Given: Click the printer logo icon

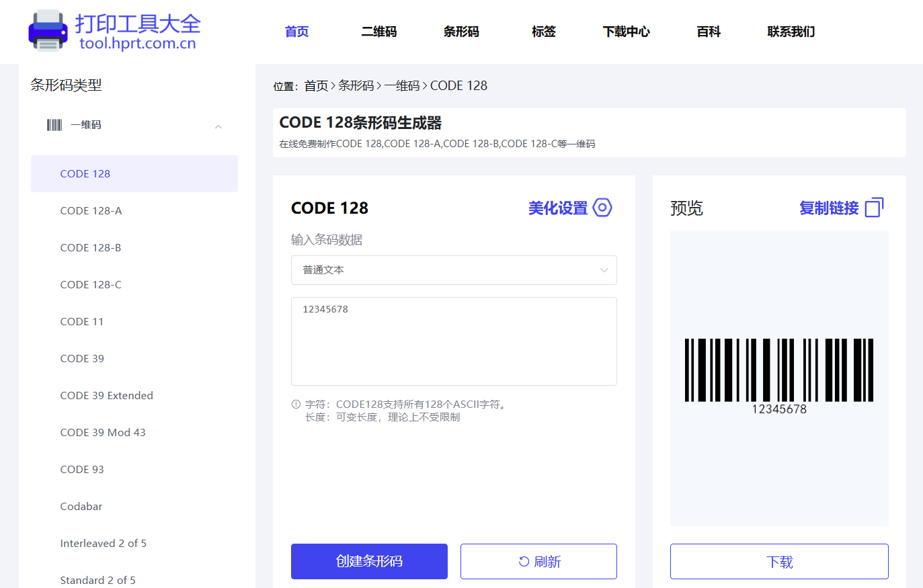Looking at the screenshot, I should click(x=48, y=31).
